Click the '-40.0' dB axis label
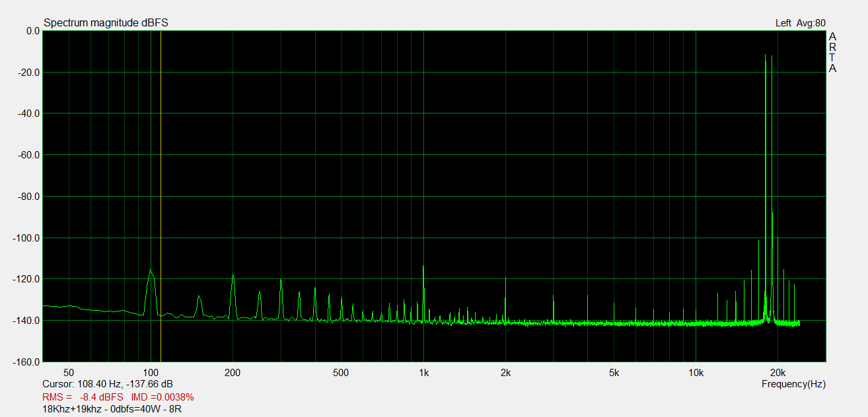The height and width of the screenshot is (417, 868). tap(29, 113)
